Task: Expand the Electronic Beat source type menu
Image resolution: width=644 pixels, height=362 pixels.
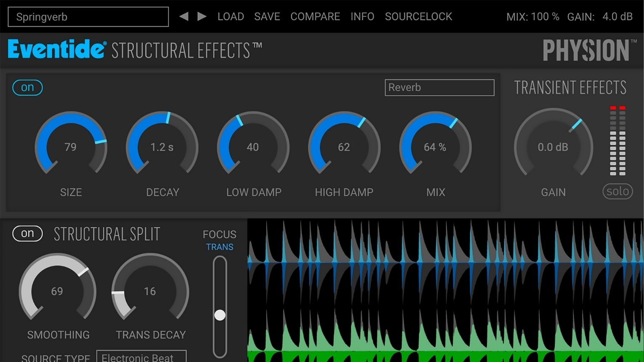Action: tap(141, 357)
